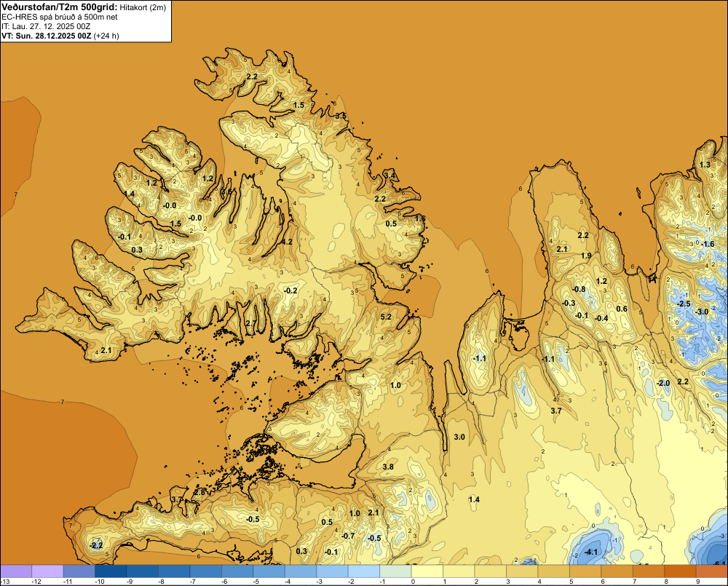
Task: Click the legend swatch between -7 and -6
Action: tap(206, 571)
